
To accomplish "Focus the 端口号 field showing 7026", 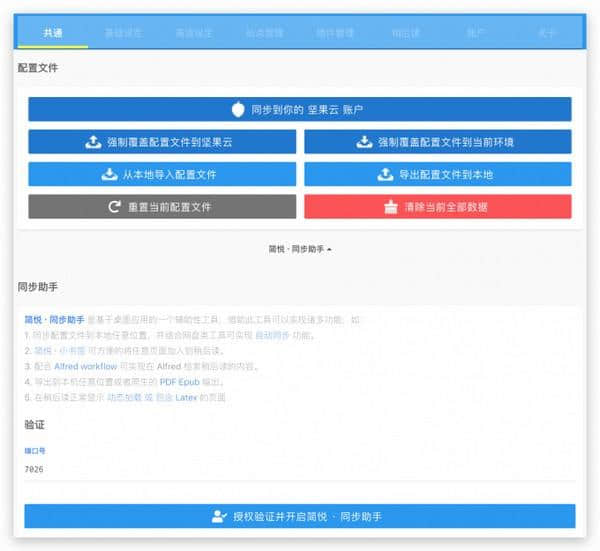I will pos(300,469).
